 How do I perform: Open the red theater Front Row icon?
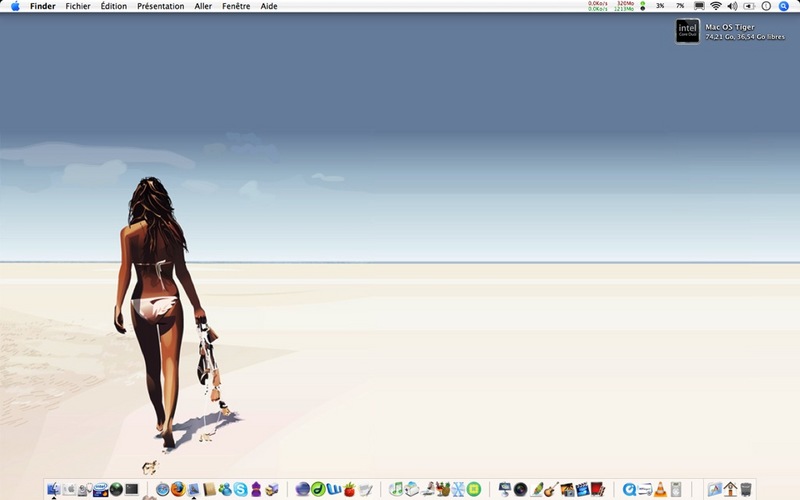pos(598,489)
